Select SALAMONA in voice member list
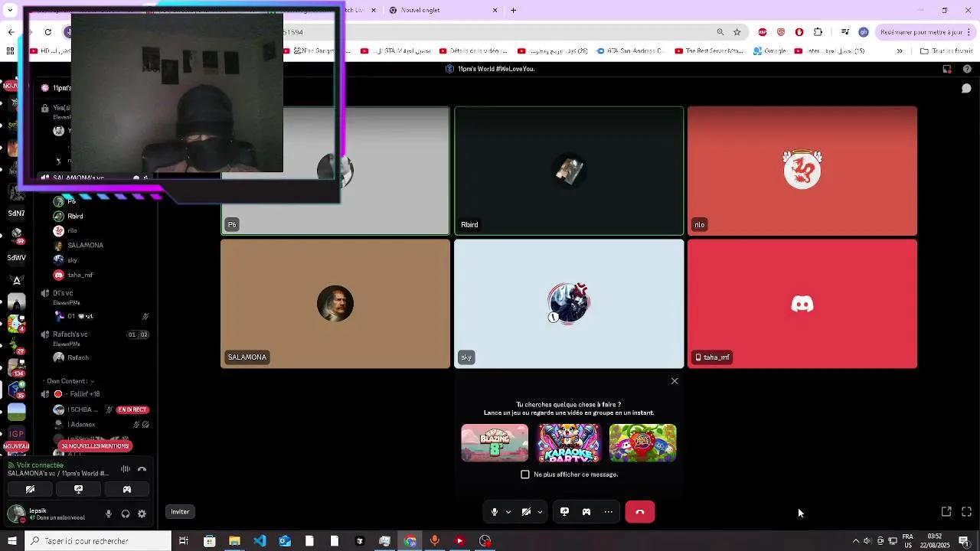 100,246
